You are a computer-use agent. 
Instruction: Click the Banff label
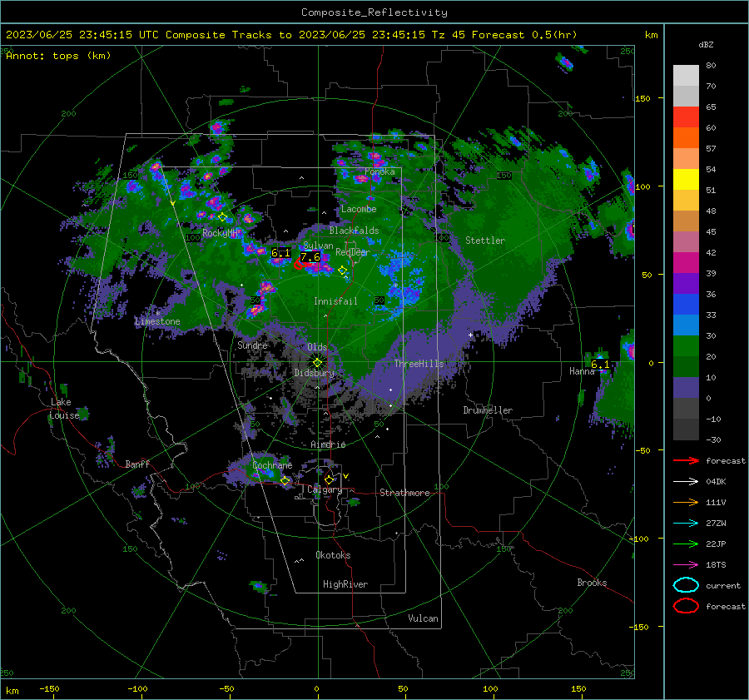(137, 464)
